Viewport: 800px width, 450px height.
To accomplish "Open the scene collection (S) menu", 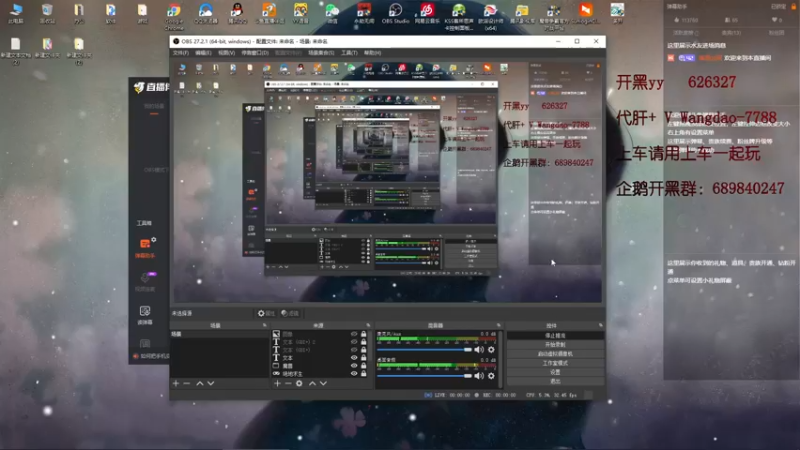I will click(321, 53).
